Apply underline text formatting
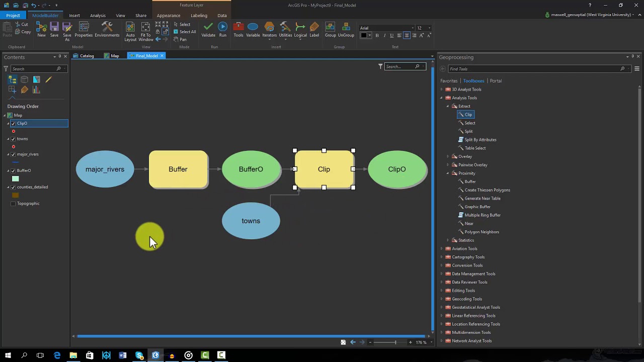 tap(391, 35)
